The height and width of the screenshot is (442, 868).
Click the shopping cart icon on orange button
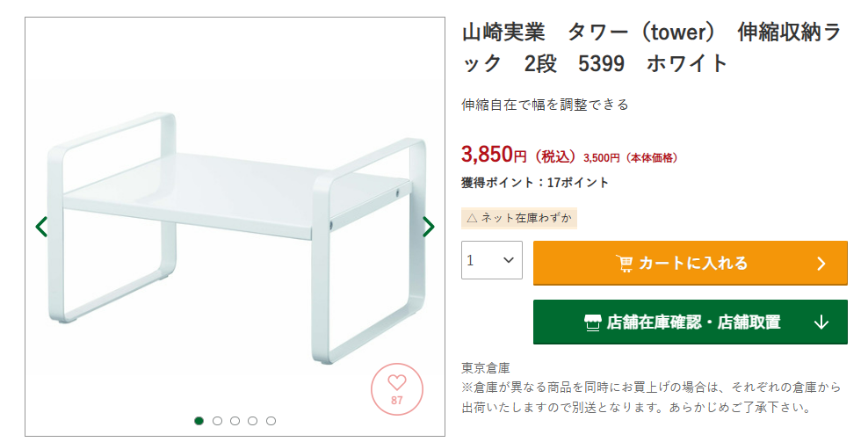point(625,263)
